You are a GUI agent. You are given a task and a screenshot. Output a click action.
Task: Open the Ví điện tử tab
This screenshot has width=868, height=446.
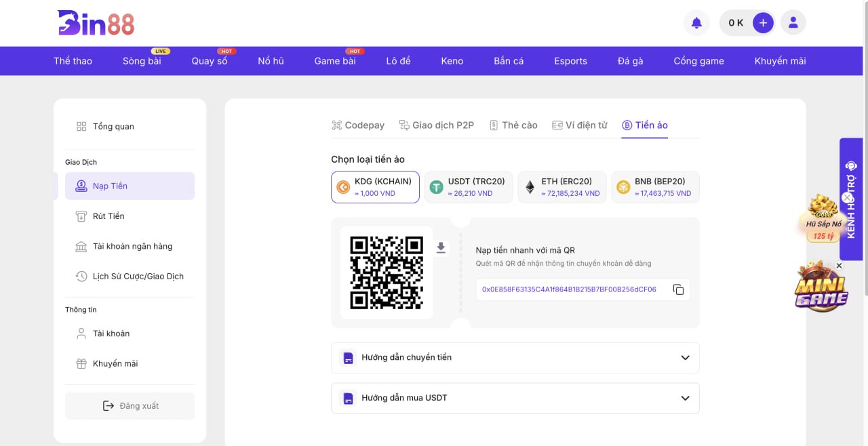(x=580, y=125)
